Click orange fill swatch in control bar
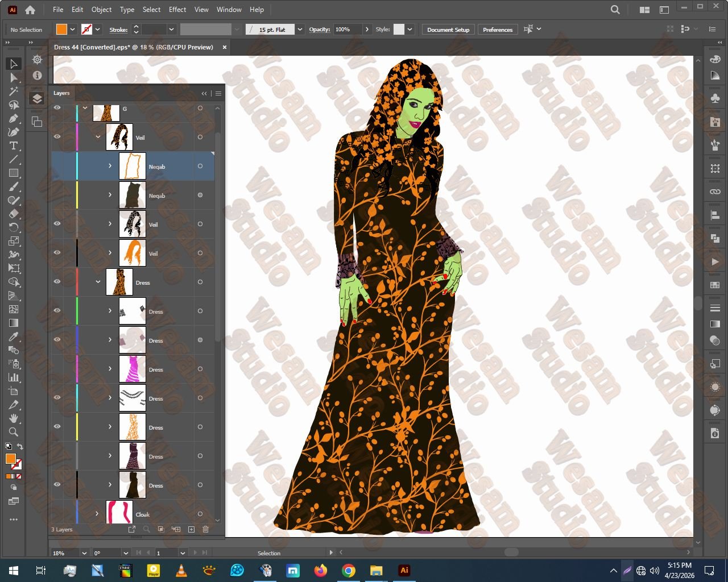 tap(62, 30)
